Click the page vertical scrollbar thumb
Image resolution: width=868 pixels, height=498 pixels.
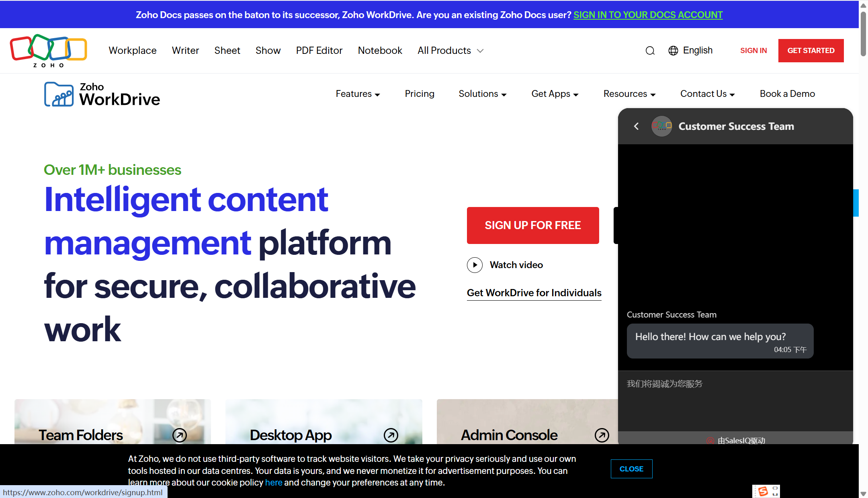pos(863,34)
